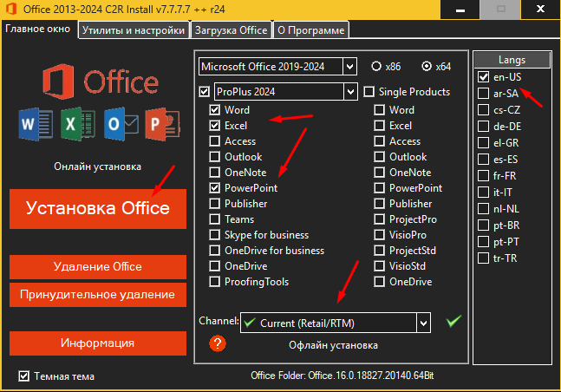Open the Загрузка Office tab
The width and height of the screenshot is (561, 392).
click(232, 30)
